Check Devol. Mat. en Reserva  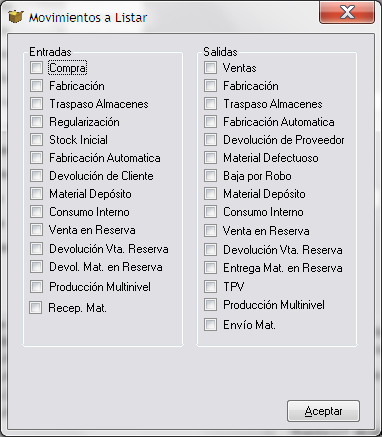[36, 267]
